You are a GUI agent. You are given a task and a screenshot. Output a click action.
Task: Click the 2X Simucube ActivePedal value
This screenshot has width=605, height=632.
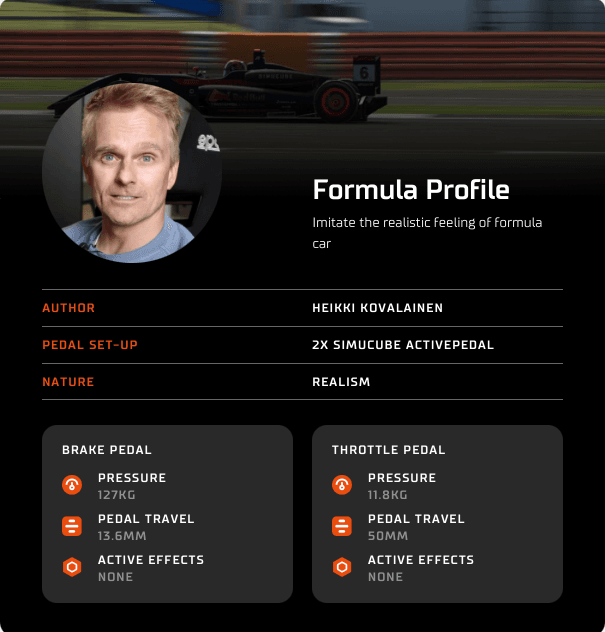(x=403, y=345)
